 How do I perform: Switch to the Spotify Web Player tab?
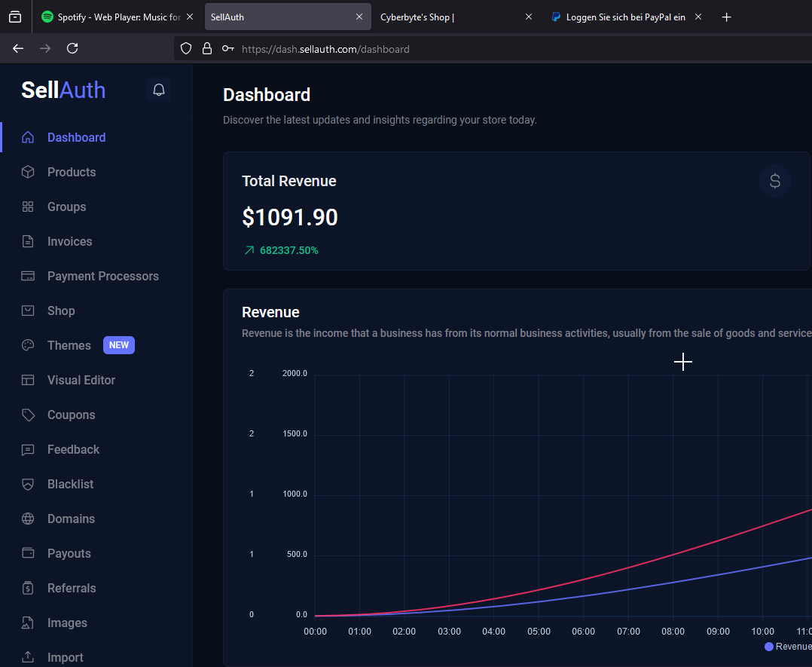[111, 17]
